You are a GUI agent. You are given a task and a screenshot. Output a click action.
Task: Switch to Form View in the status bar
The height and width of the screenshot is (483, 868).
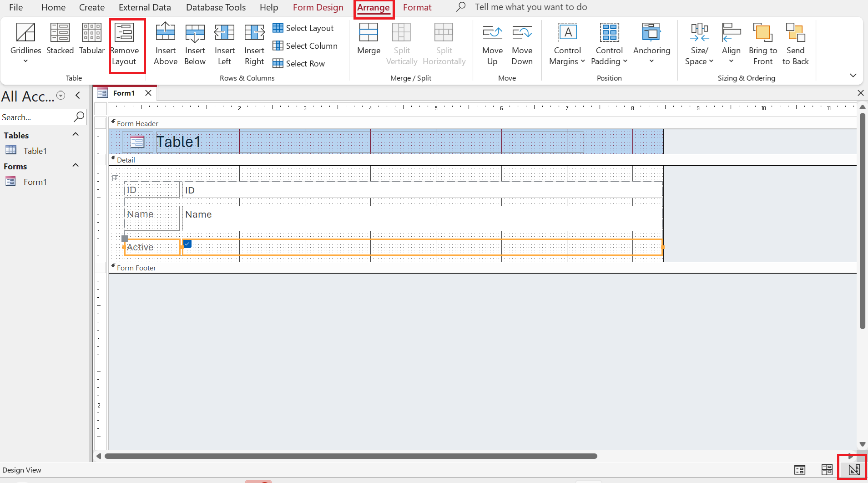tap(800, 470)
